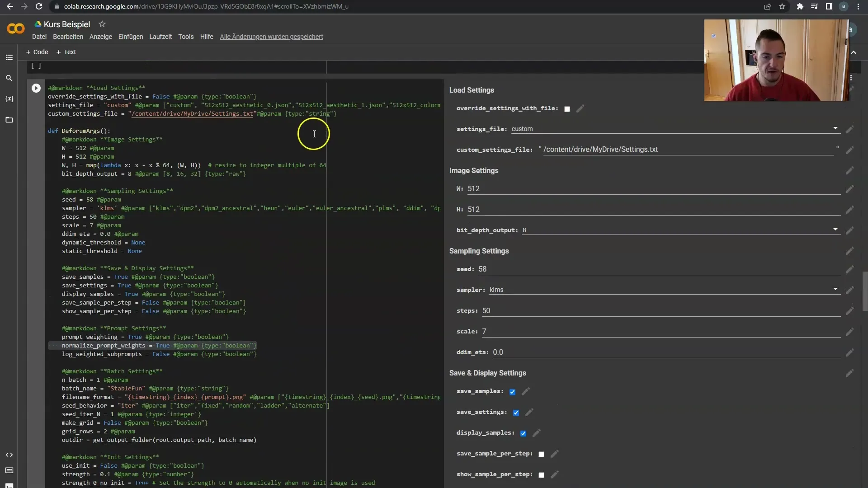Click the seed input field
The height and width of the screenshot is (488, 868).
point(659,269)
